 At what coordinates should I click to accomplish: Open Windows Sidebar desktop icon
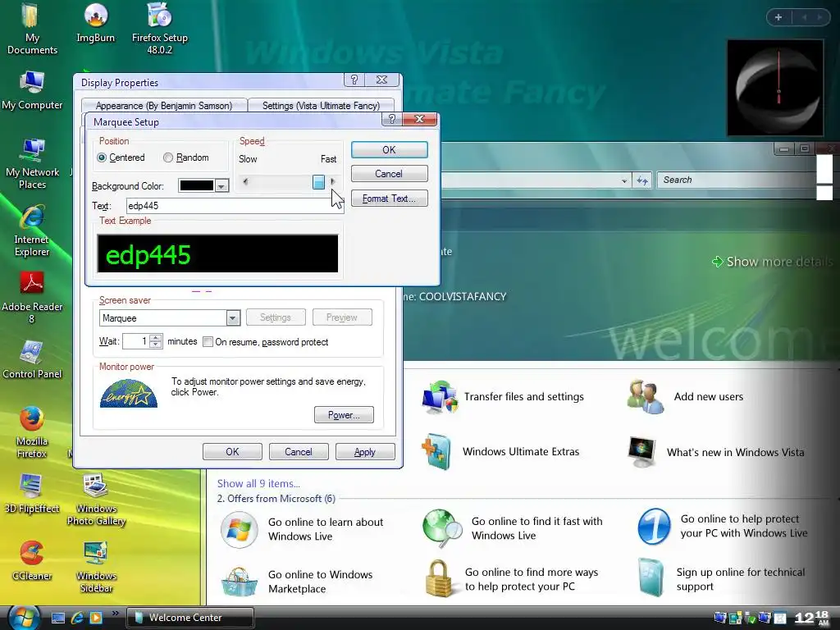point(96,567)
